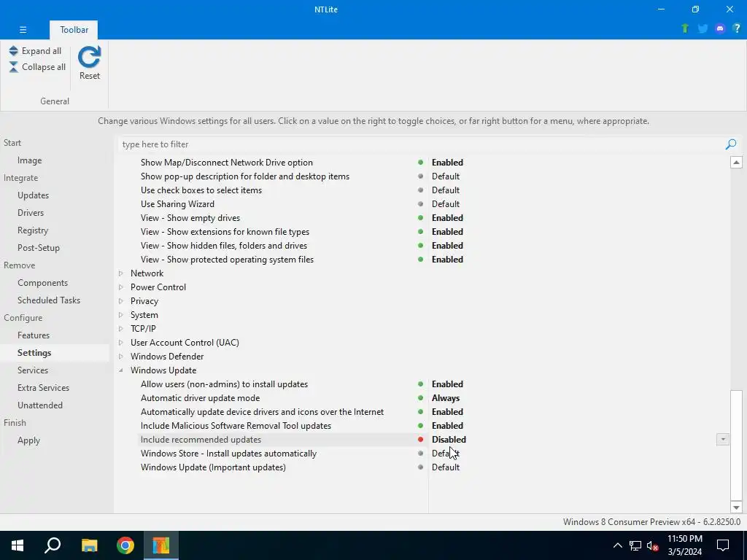The image size is (747, 560).
Task: Click the green update arrow icon
Action: tap(685, 28)
